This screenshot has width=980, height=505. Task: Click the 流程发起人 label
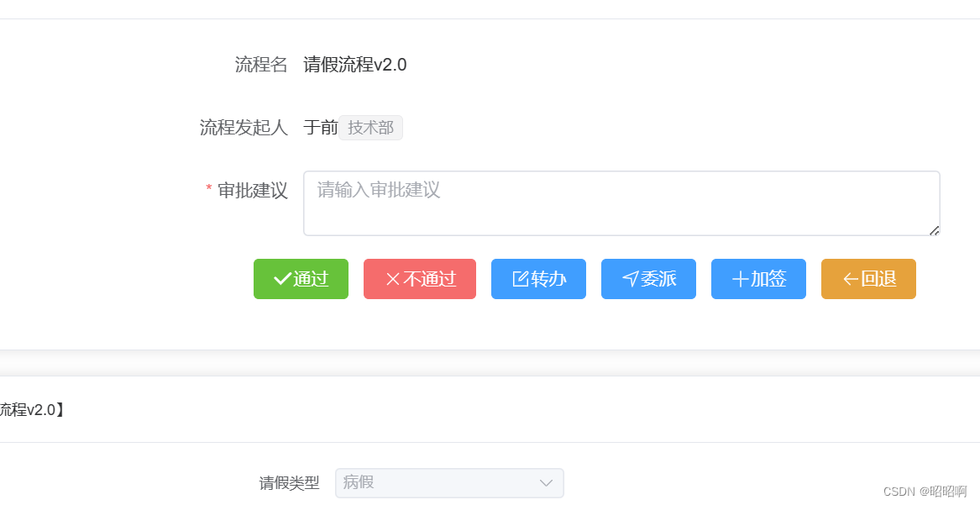click(244, 128)
